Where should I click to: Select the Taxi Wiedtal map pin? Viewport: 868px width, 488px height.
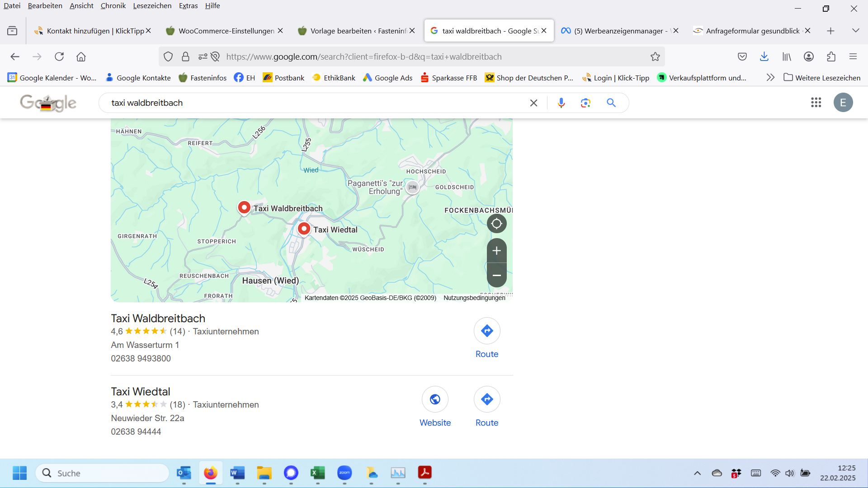click(304, 229)
